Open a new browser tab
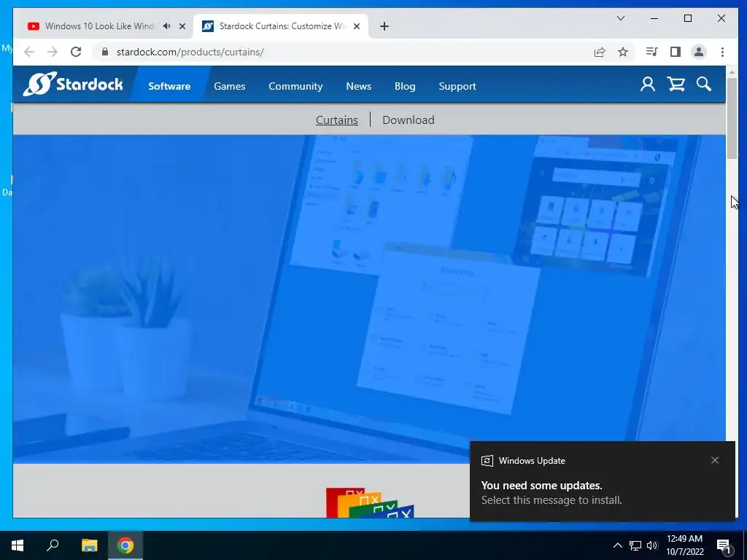Viewport: 747px width, 560px height. point(384,26)
